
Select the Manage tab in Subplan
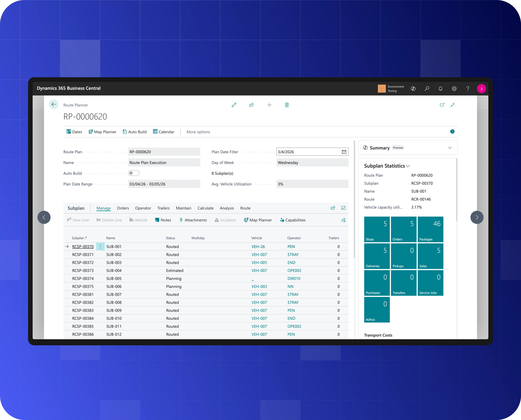pyautogui.click(x=104, y=208)
